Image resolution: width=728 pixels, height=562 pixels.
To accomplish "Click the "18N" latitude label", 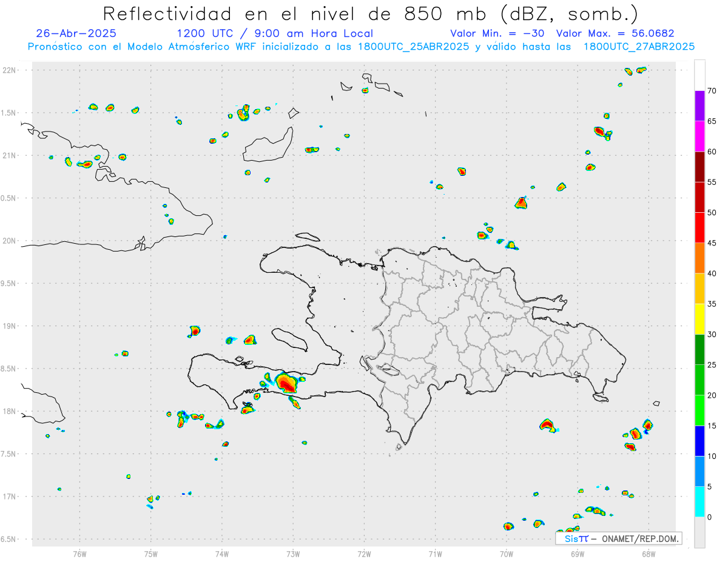I will click(x=10, y=412).
